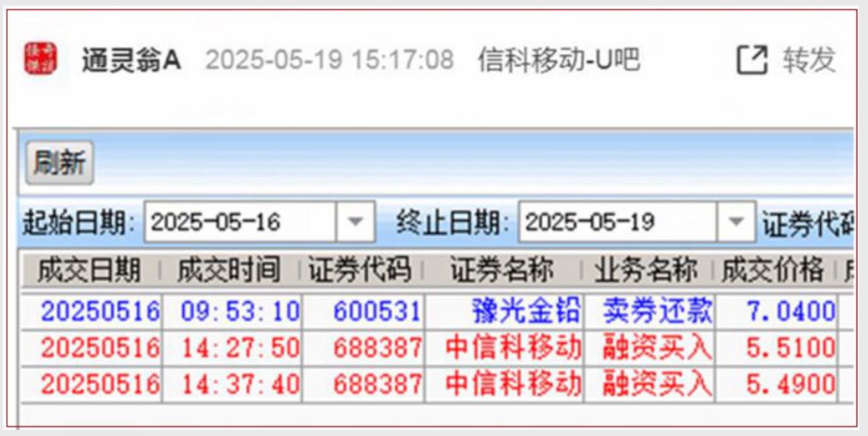Click the 刷新 refresh button

coord(60,162)
